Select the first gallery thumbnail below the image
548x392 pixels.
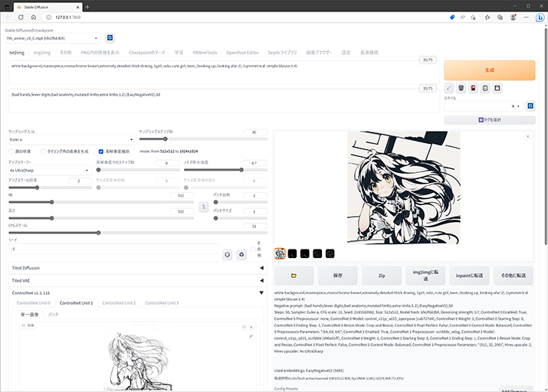(x=280, y=253)
